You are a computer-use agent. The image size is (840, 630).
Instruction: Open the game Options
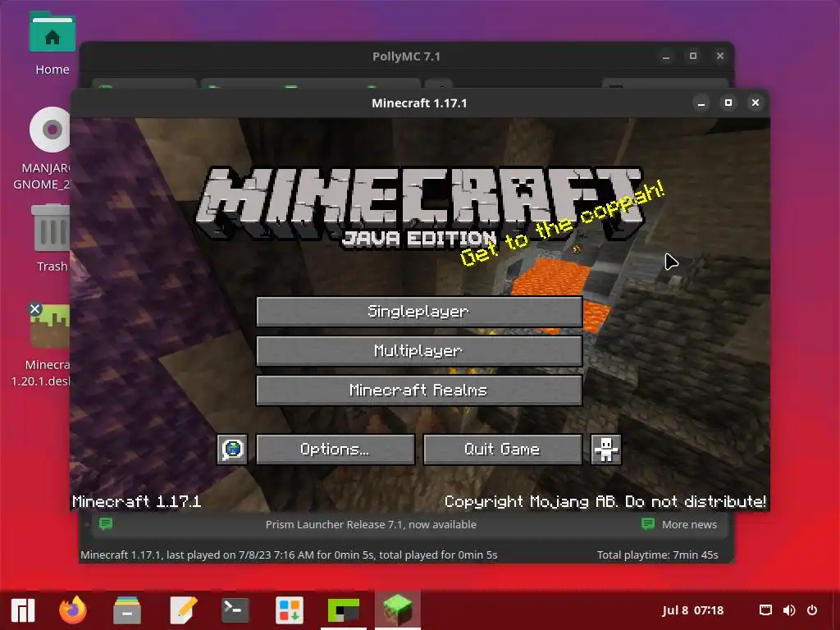336,449
